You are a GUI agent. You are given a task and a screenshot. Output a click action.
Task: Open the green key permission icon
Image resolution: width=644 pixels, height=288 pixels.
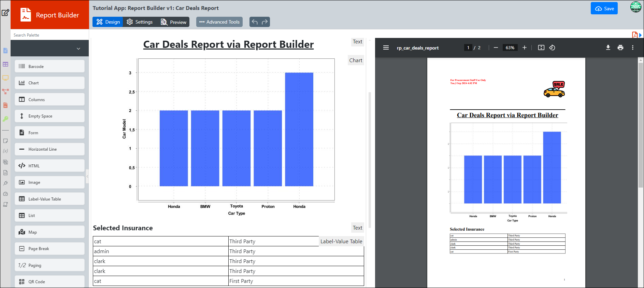point(5,119)
